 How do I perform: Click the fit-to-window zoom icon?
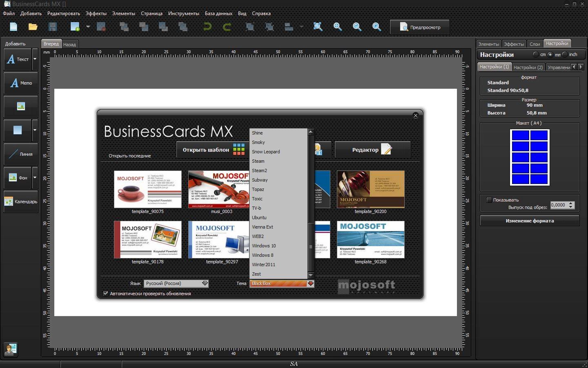point(318,27)
